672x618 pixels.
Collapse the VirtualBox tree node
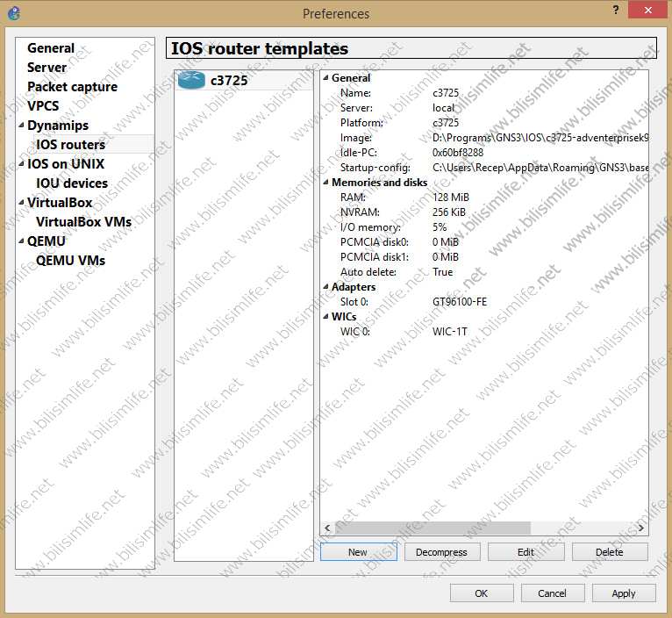[21, 203]
